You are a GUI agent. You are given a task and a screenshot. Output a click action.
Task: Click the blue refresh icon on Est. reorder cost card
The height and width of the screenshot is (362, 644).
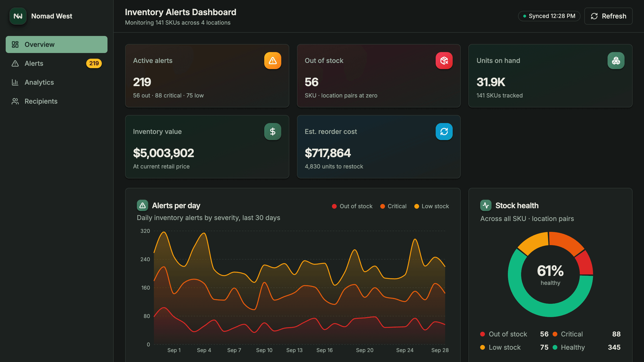pos(444,131)
